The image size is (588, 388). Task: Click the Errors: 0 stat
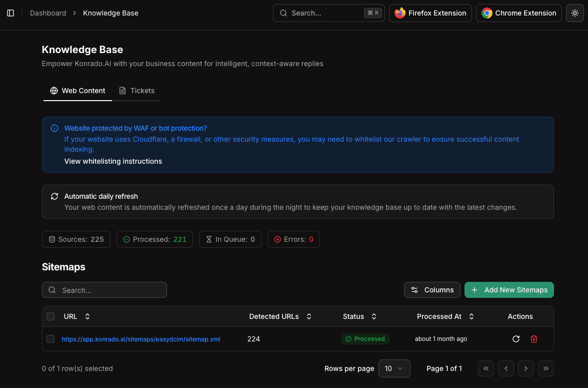click(293, 239)
